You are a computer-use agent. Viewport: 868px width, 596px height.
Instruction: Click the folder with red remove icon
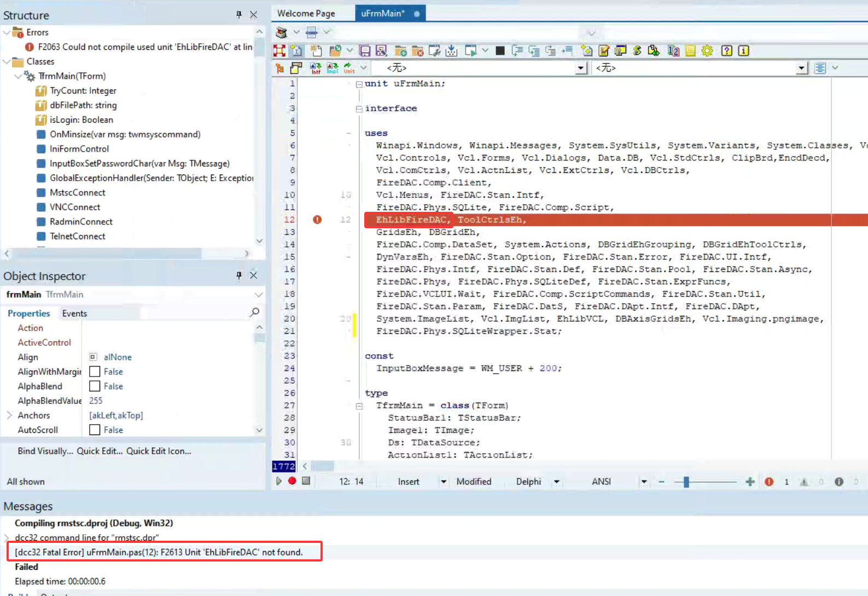(417, 51)
